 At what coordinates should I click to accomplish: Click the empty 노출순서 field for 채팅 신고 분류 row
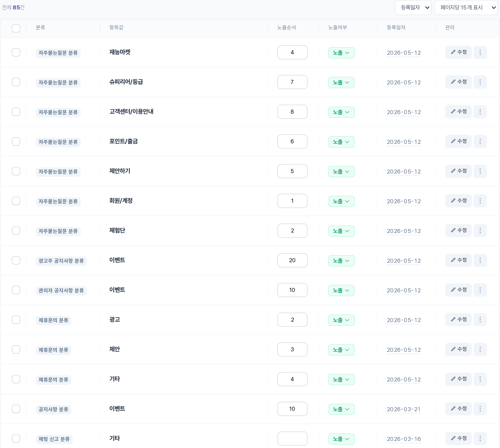[292, 439]
